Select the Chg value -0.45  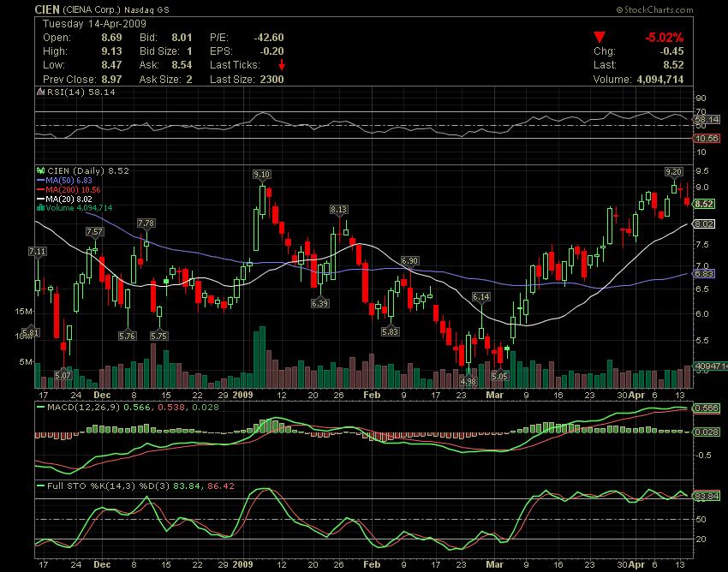coord(671,51)
